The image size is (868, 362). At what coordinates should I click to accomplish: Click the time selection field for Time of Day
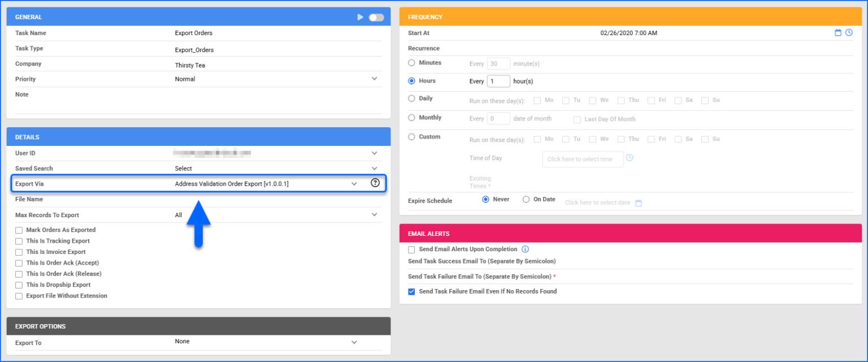point(582,159)
